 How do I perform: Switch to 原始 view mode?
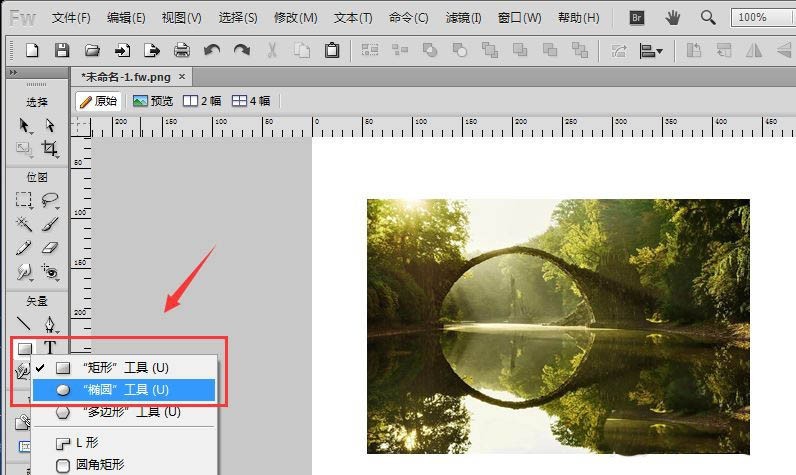point(99,101)
